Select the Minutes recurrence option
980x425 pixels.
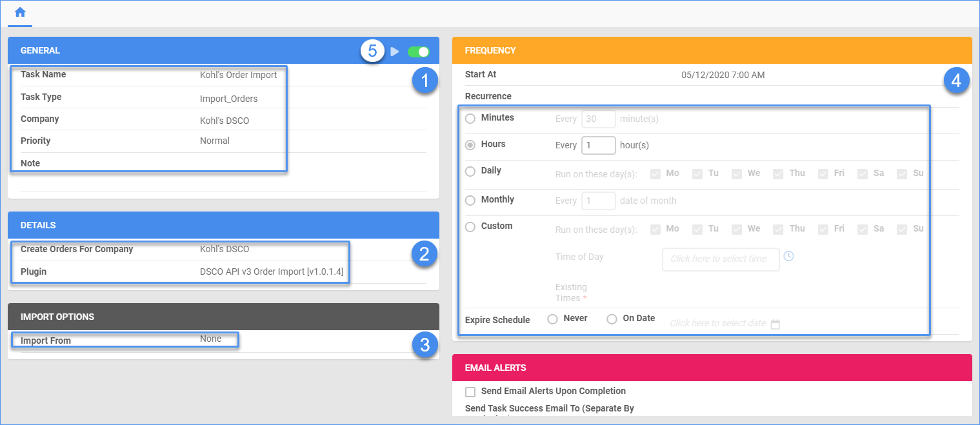click(470, 118)
